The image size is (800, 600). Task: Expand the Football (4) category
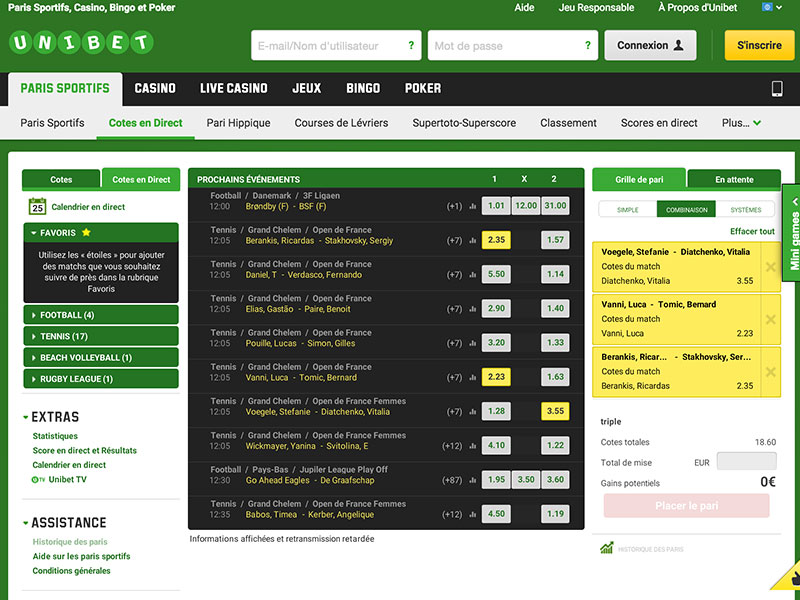point(101,315)
